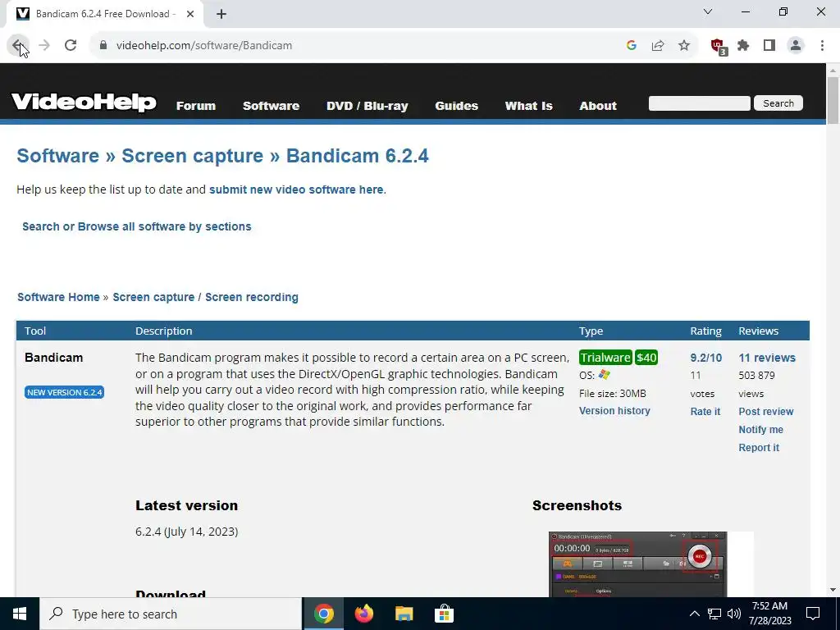This screenshot has height=630, width=840.
Task: Open the uBlock Origin extension icon
Action: click(719, 47)
